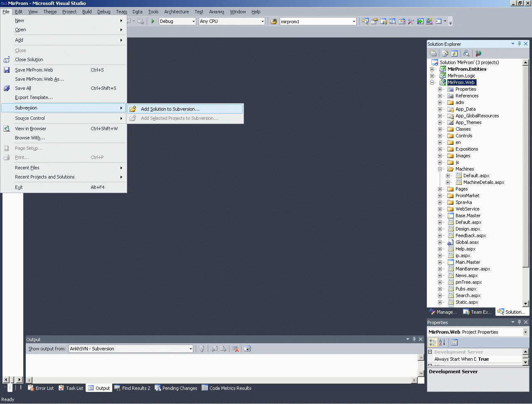Open the Find Results 2 tab

coord(132,388)
